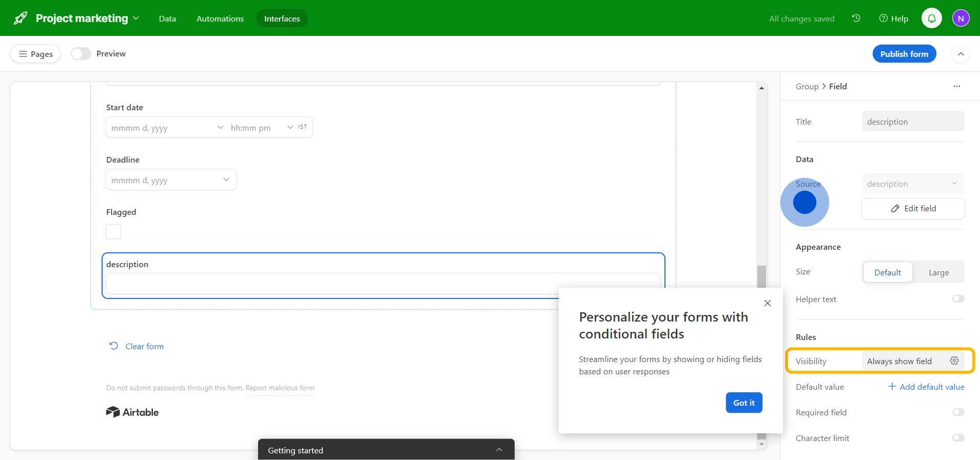Click the Publish form button
Image resolution: width=980 pixels, height=460 pixels.
click(904, 54)
